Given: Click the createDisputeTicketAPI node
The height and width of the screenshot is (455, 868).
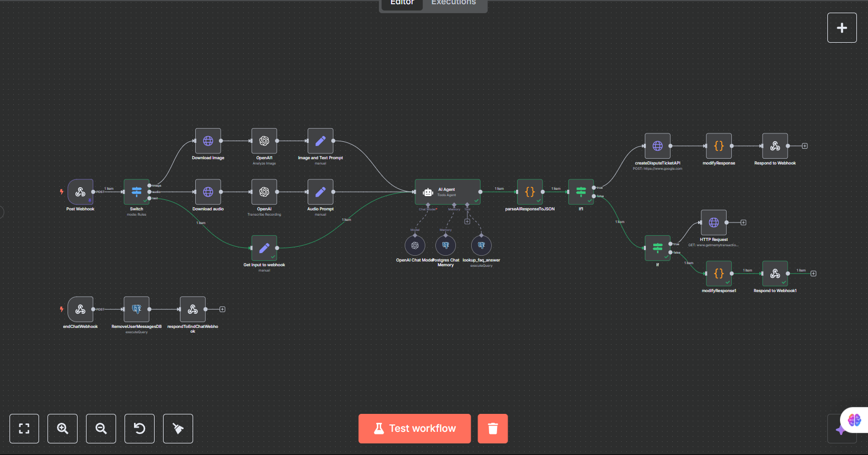Looking at the screenshot, I should (657, 146).
